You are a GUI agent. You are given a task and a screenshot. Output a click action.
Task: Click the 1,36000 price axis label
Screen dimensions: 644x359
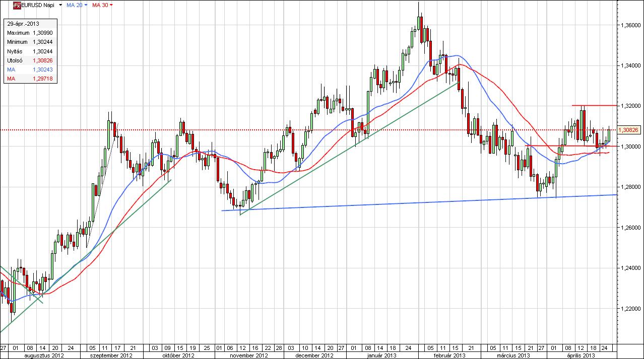point(630,25)
